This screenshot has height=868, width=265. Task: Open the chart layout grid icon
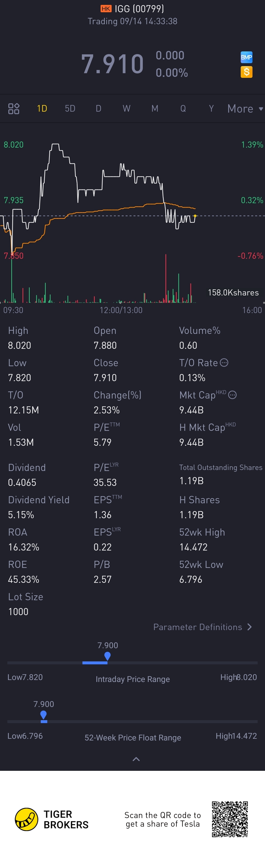(x=13, y=108)
